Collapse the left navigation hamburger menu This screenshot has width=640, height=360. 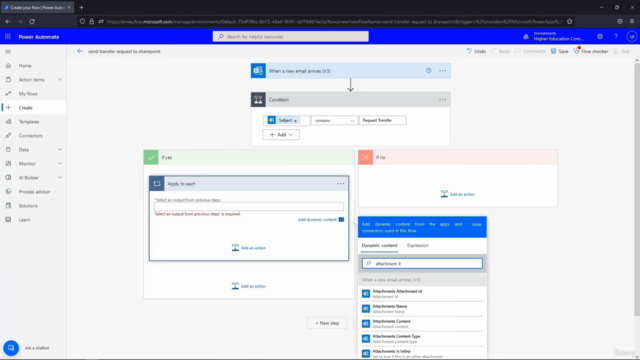tap(8, 51)
